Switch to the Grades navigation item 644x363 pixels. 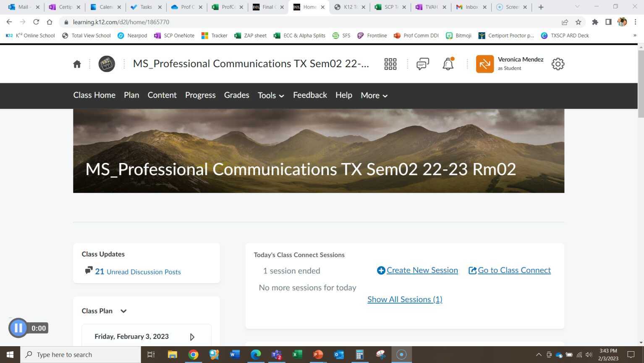(236, 95)
